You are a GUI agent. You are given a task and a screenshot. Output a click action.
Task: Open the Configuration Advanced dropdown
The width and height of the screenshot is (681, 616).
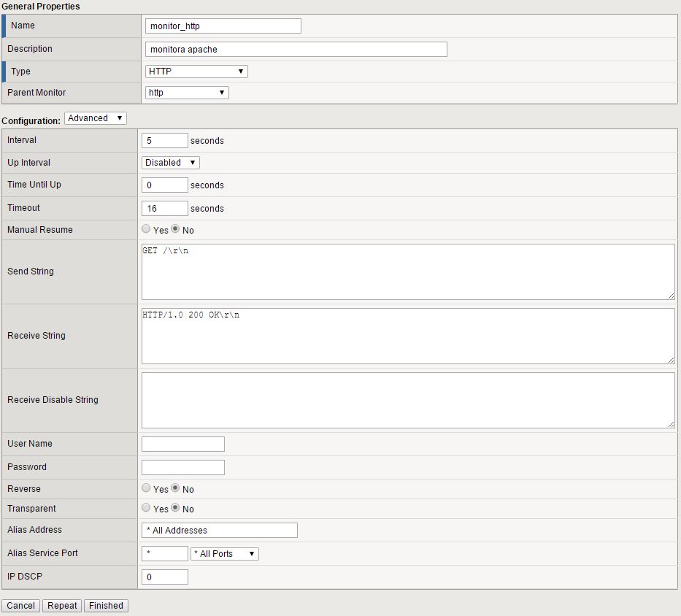pos(96,118)
